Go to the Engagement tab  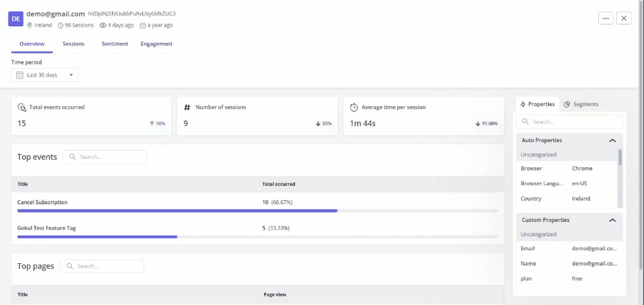coord(156,44)
